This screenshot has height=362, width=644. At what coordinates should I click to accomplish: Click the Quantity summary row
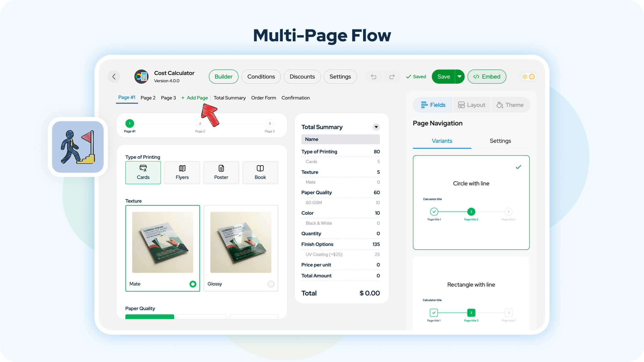click(x=341, y=234)
